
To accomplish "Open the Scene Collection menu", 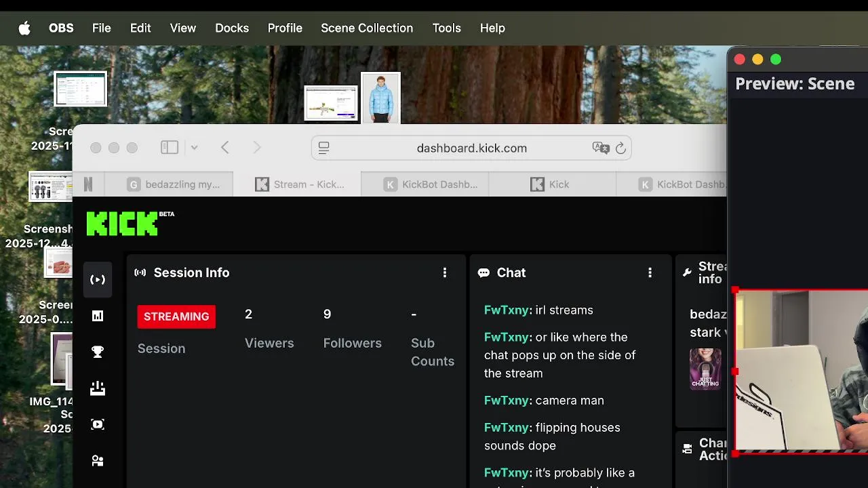I will tap(367, 28).
